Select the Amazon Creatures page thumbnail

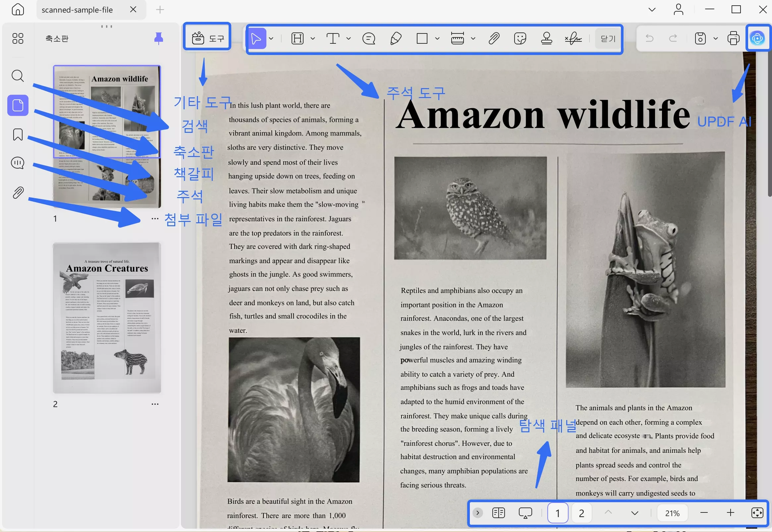[107, 318]
